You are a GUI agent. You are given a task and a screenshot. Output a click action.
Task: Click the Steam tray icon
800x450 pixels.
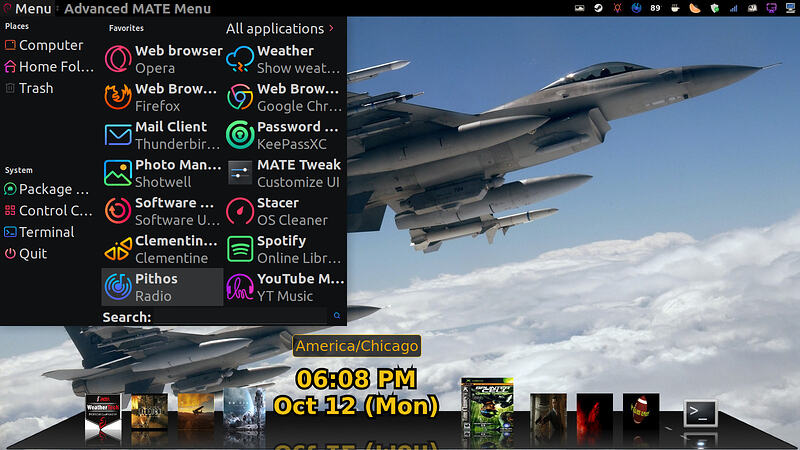coord(598,8)
